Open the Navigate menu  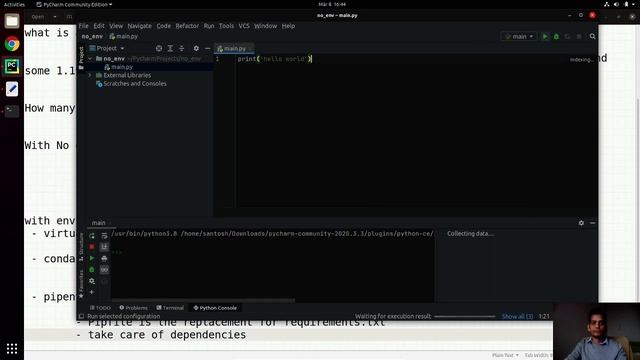click(139, 26)
